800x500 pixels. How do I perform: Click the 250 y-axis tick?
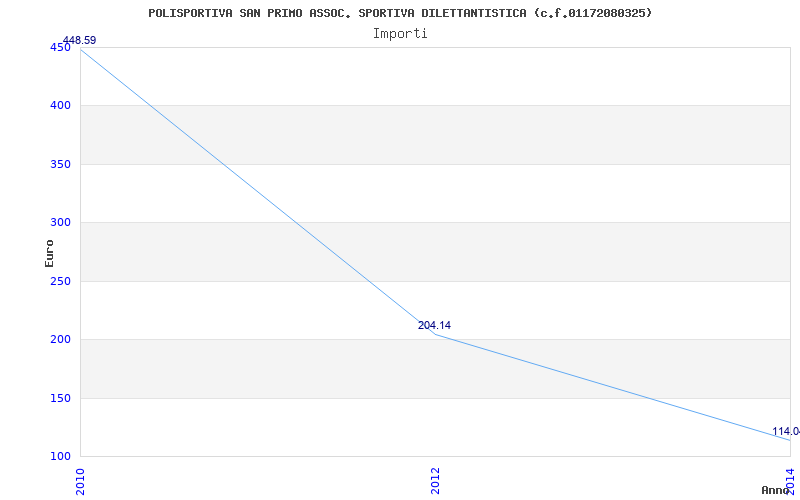[x=60, y=282]
